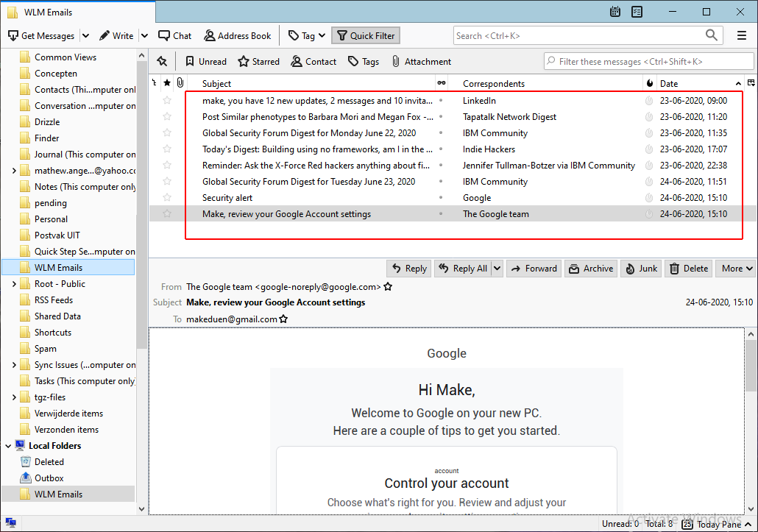
Task: Star the Security alert message
Action: 167,198
